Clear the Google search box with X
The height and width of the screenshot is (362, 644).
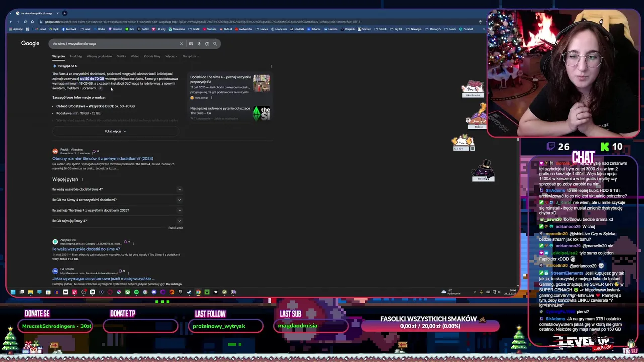pyautogui.click(x=181, y=44)
